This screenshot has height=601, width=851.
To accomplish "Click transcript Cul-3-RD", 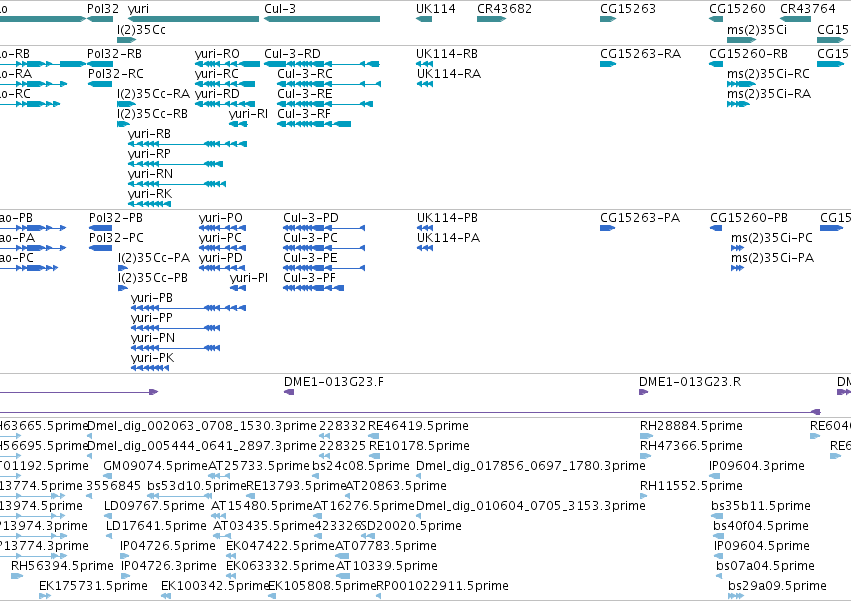I will tap(322, 64).
